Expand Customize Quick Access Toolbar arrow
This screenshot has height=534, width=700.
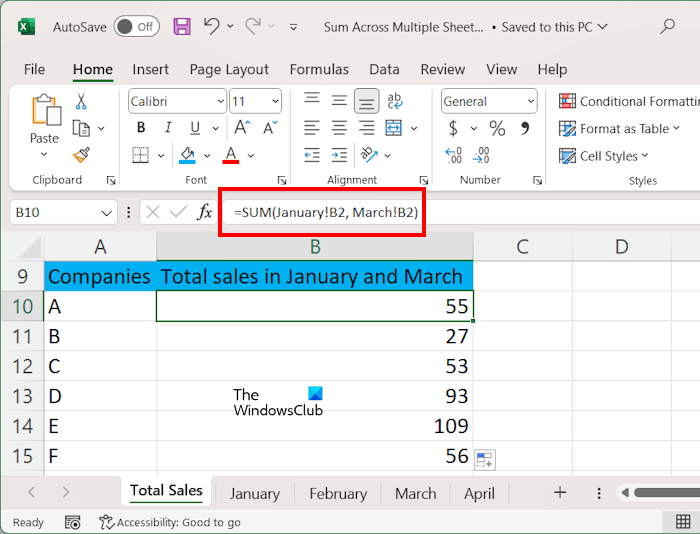293,27
